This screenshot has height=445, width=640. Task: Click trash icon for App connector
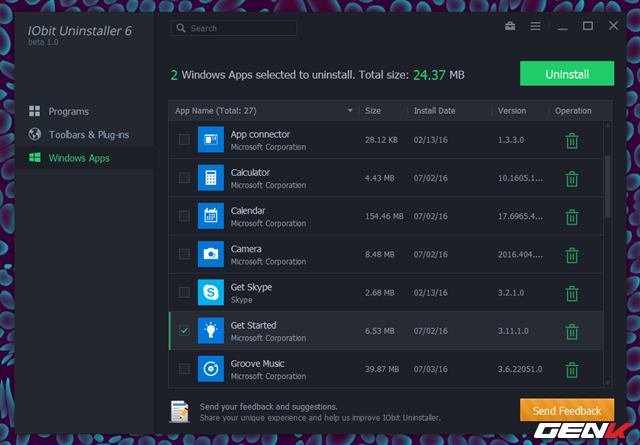point(572,141)
